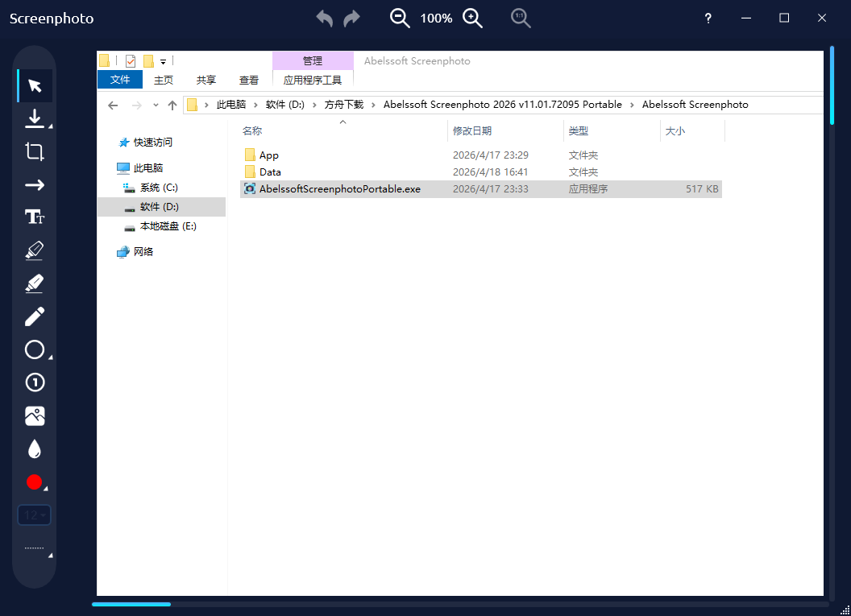Select the Ellipse shape tool
851x616 pixels.
[34, 349]
